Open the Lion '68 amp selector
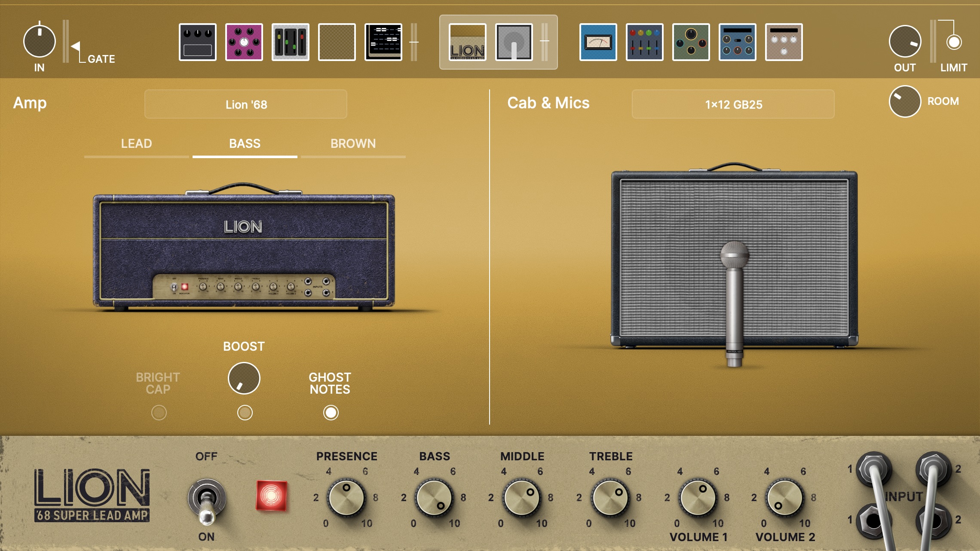Viewport: 980px width, 551px height. pyautogui.click(x=246, y=104)
